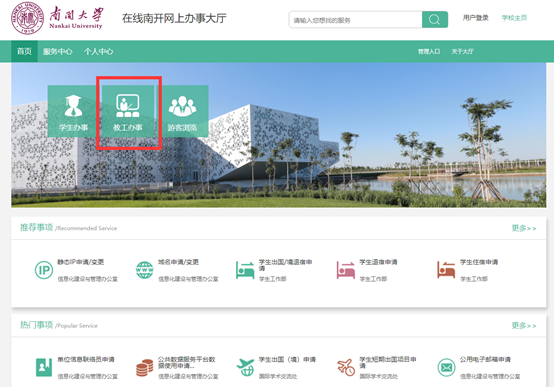Open the 域名申请/变更 globe icon
The image size is (554, 387).
pyautogui.click(x=145, y=270)
